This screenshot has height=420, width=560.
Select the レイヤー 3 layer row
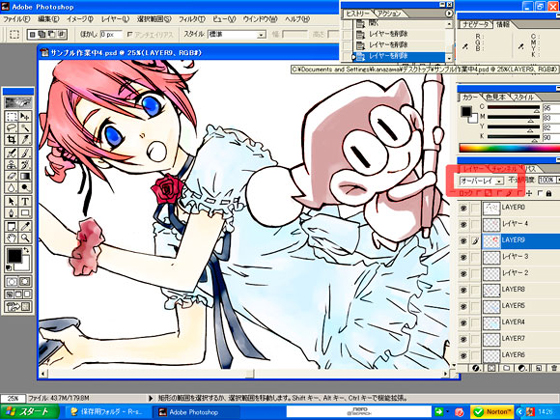tap(509, 257)
